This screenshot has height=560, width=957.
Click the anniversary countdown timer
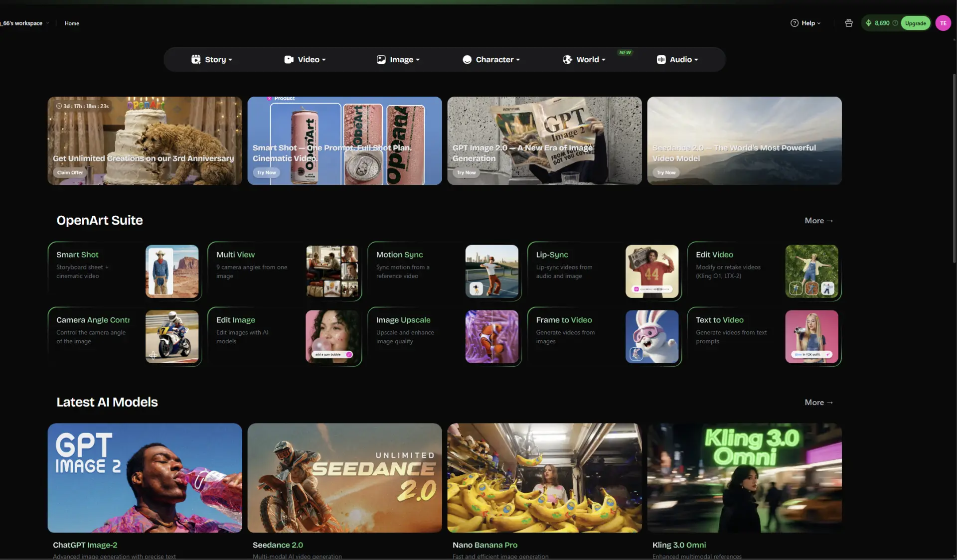(x=82, y=106)
